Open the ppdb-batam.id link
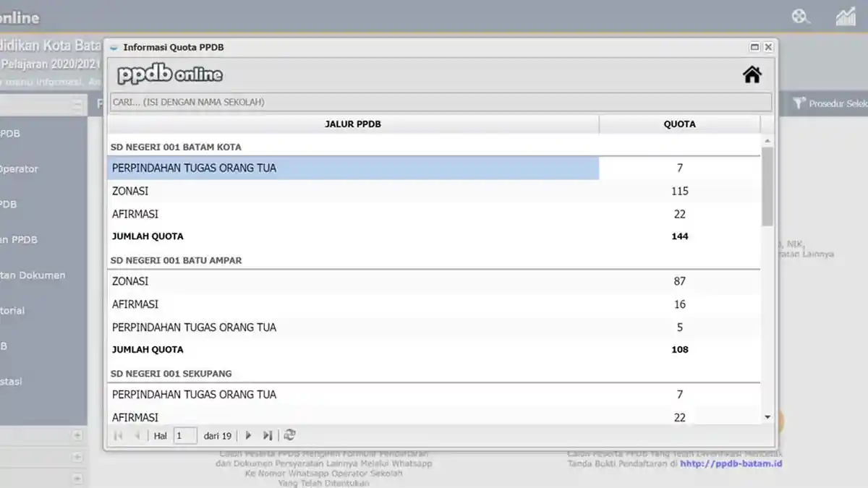The height and width of the screenshot is (488, 868). (x=731, y=463)
